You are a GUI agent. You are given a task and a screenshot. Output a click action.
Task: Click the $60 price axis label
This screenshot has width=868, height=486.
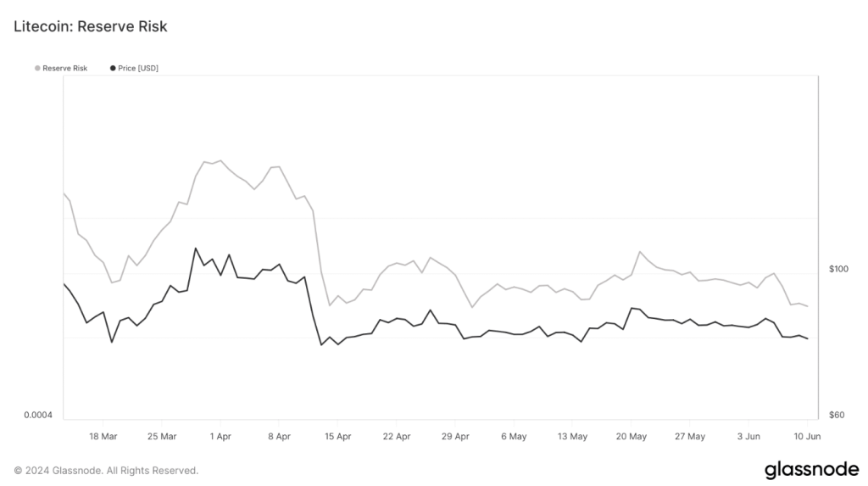coord(837,415)
